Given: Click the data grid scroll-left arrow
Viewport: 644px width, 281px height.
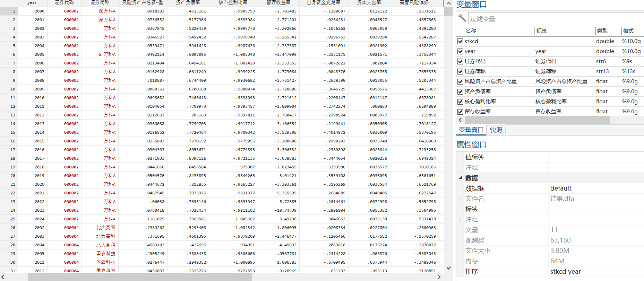Looking at the screenshot, I should [x=3, y=277].
